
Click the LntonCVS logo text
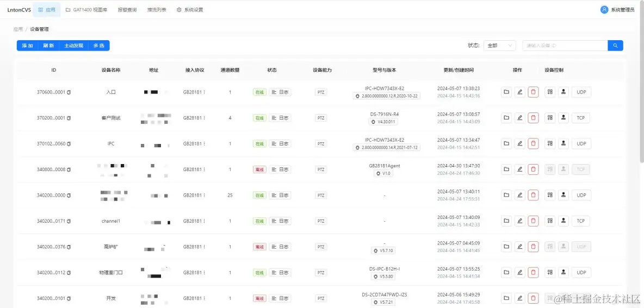(19, 10)
